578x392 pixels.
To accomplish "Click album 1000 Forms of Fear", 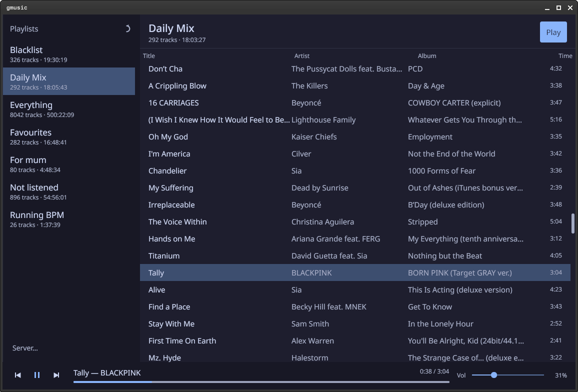I will [441, 170].
